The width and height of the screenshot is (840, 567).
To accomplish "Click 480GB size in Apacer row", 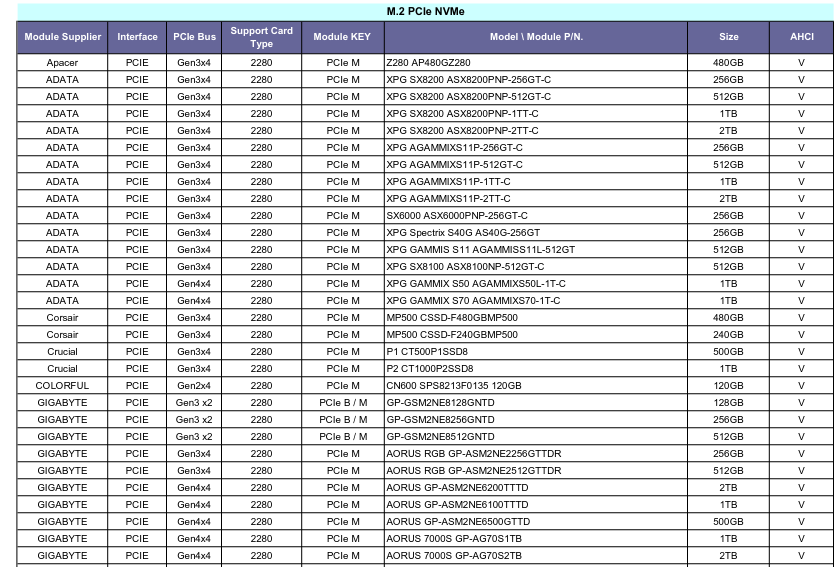I will coord(729,63).
